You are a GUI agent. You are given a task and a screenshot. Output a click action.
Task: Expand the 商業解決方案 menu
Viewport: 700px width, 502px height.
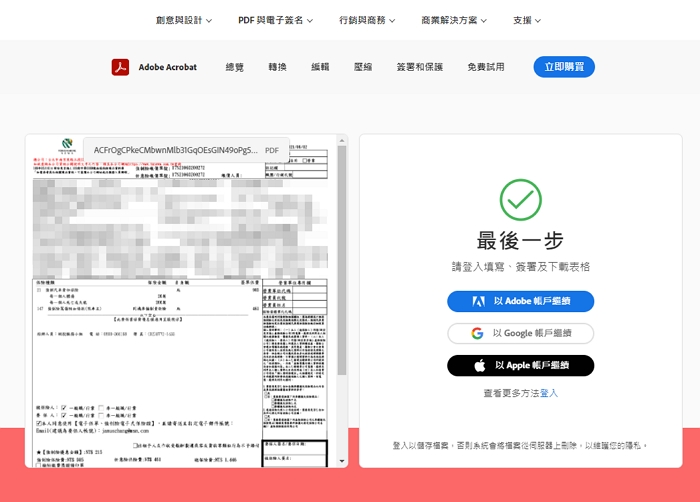(454, 20)
